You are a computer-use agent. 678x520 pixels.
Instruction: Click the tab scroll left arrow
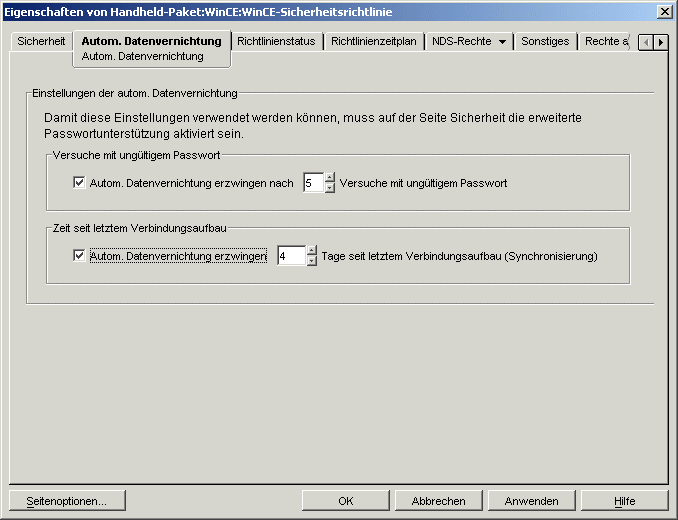(x=646, y=42)
